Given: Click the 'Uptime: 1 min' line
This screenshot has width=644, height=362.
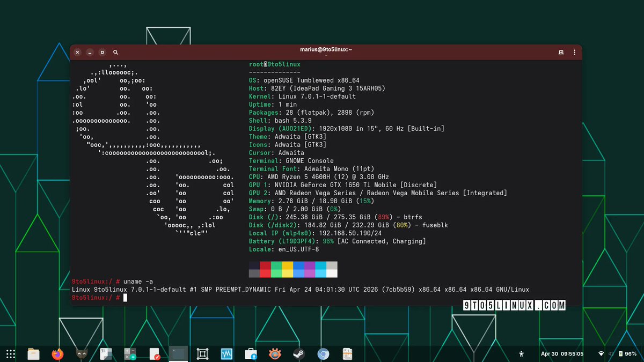Looking at the screenshot, I should (x=273, y=105).
